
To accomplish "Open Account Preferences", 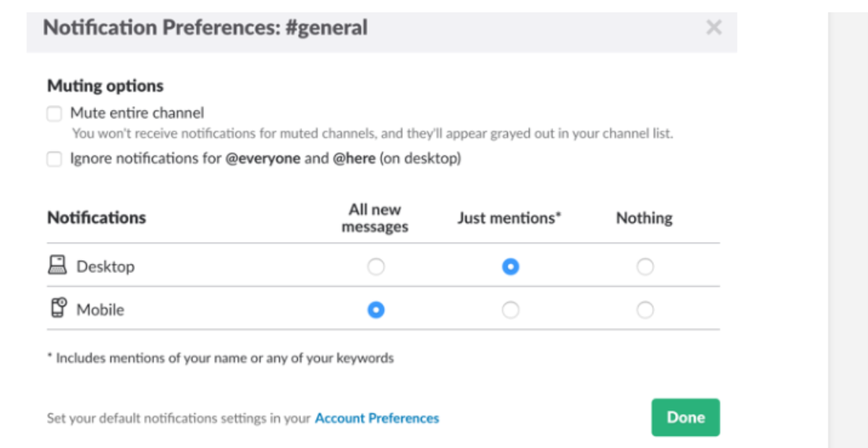I will pos(376,418).
